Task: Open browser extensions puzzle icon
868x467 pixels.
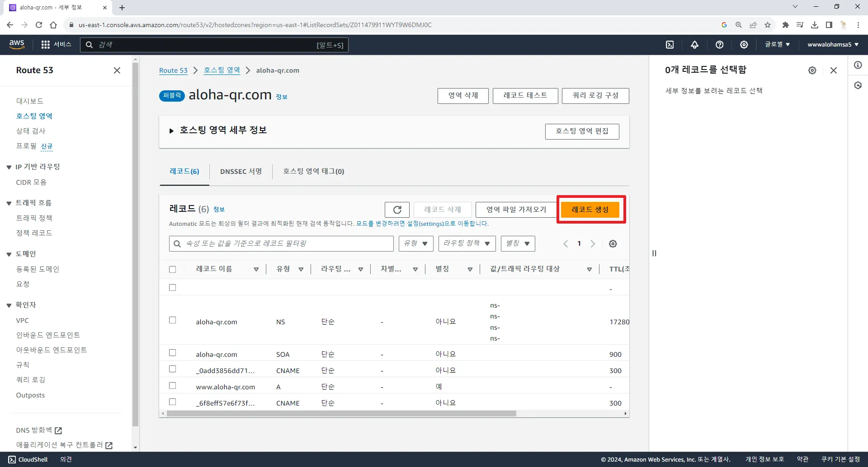Action: point(786,25)
